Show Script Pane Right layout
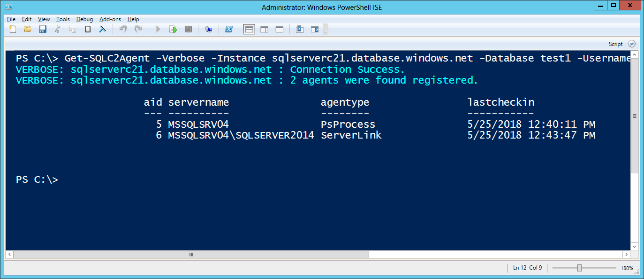Image resolution: width=644 pixels, height=279 pixels. 265,29
